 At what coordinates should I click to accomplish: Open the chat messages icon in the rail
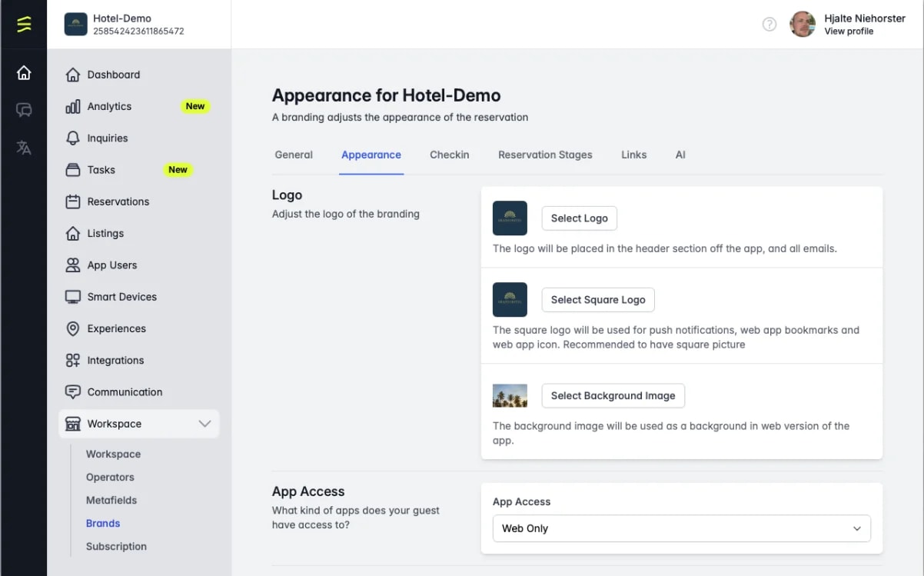24,110
